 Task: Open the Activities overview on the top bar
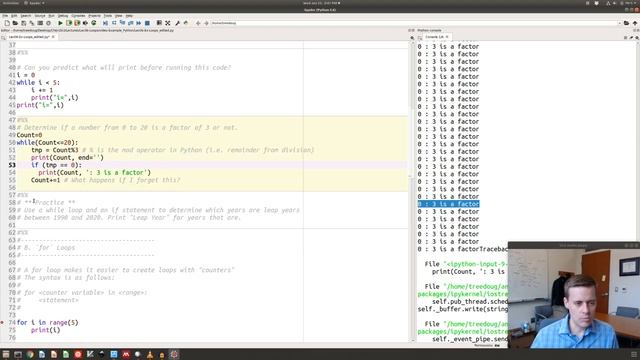coord(10,3)
